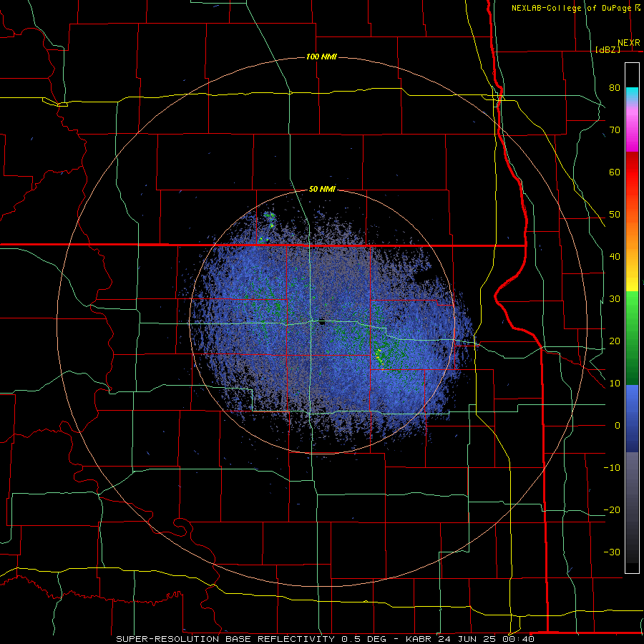Click the 80 value on the dBZ scale

(x=615, y=88)
